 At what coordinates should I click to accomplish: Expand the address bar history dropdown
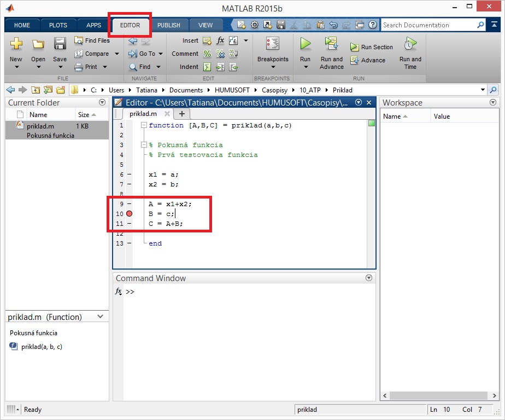click(483, 90)
